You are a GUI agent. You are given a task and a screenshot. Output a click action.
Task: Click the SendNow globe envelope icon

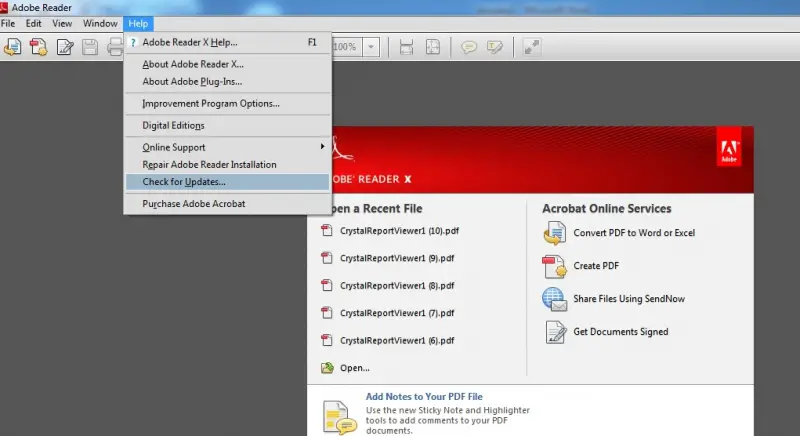(554, 299)
